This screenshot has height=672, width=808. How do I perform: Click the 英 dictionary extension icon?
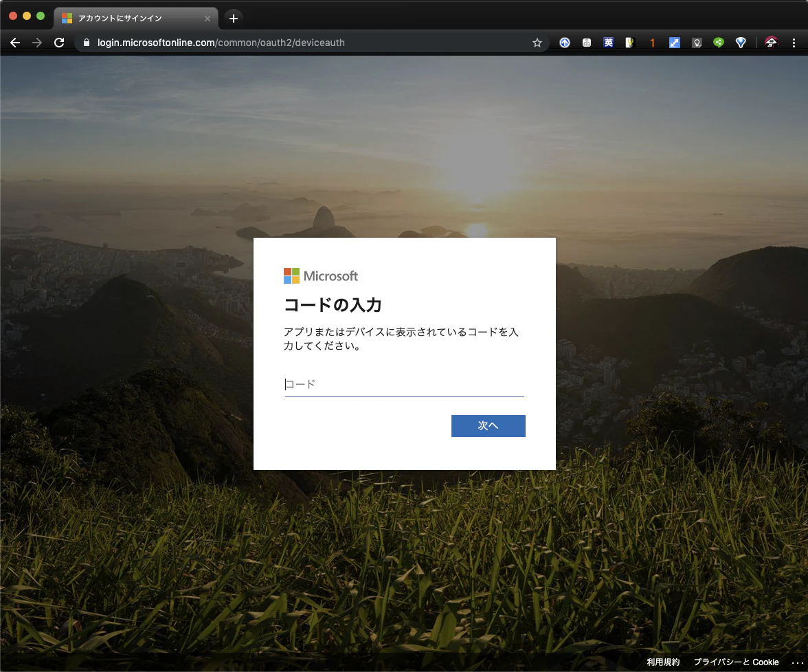click(x=609, y=42)
